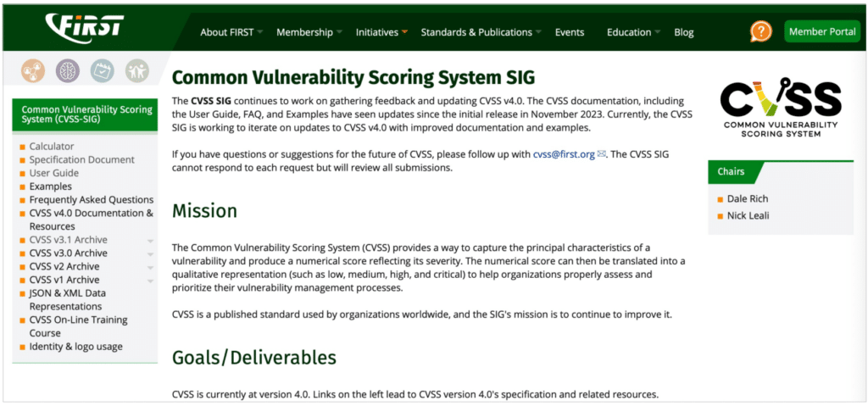Viewport: 868px width, 406px height.
Task: Click the gray people circle icon
Action: (x=137, y=71)
